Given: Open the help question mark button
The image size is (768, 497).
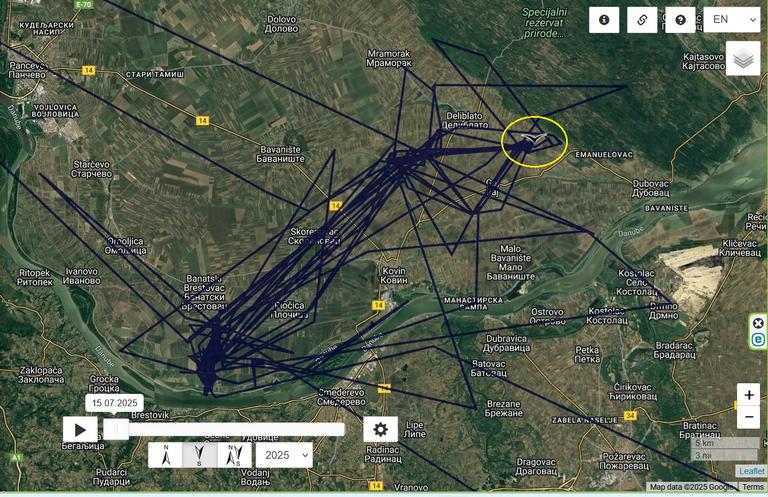Looking at the screenshot, I should coord(680,20).
